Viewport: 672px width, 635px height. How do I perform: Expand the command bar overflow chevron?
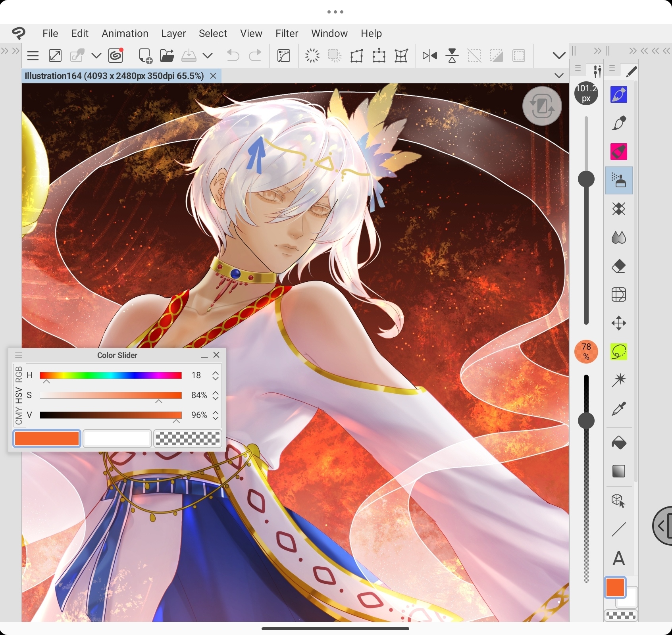559,56
